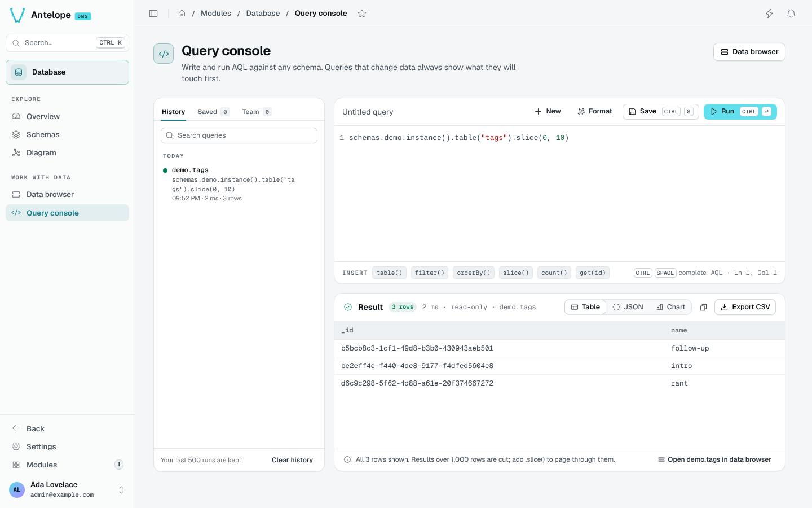Go to home breadcrumb icon

click(182, 14)
